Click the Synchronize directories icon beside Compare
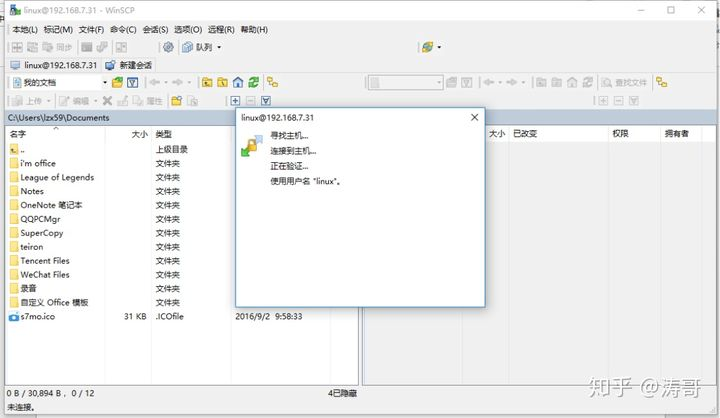This screenshot has width=720, height=418. pyautogui.click(x=33, y=47)
